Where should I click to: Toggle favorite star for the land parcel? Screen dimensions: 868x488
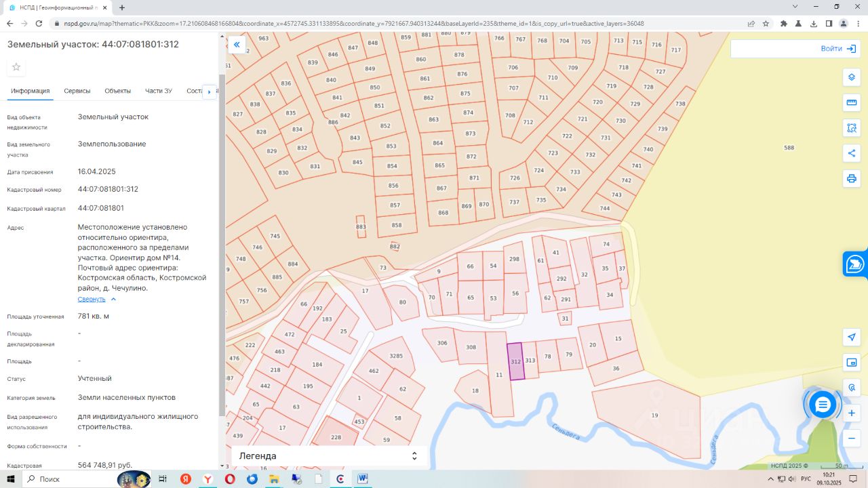pyautogui.click(x=16, y=66)
